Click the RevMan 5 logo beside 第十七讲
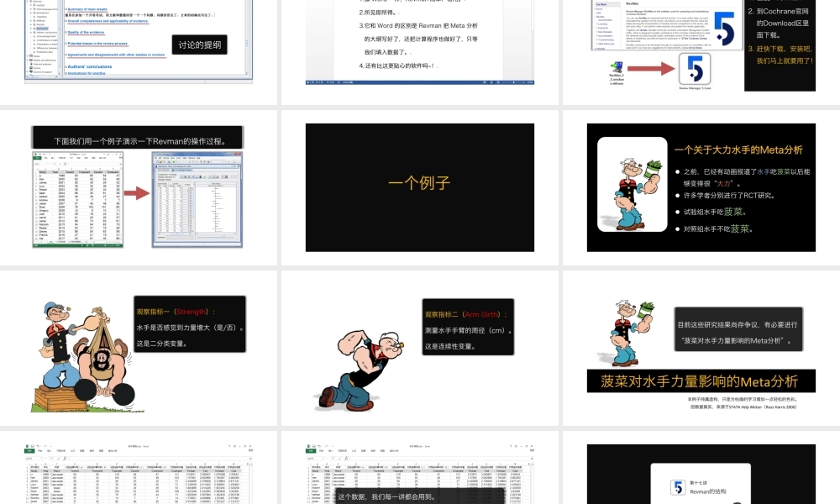Image resolution: width=840 pixels, height=504 pixels. (677, 487)
